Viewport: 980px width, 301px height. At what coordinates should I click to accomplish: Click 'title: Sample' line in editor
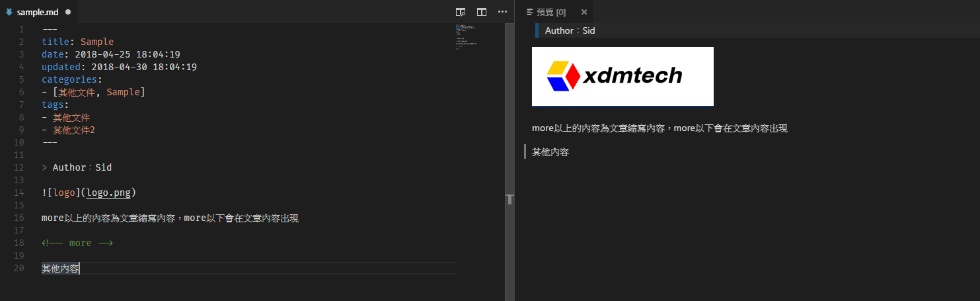(77, 42)
